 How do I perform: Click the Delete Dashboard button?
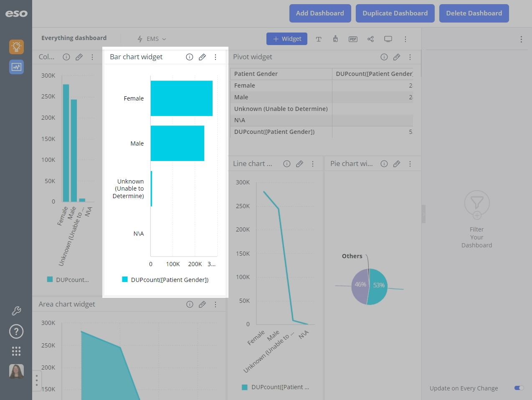click(x=474, y=13)
